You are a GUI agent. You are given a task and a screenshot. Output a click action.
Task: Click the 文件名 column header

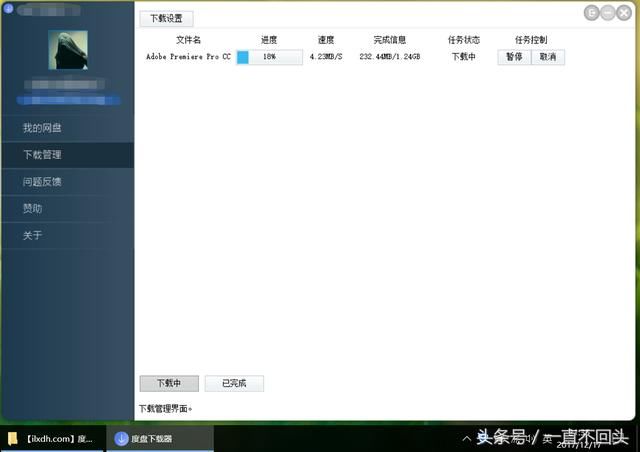click(188, 40)
